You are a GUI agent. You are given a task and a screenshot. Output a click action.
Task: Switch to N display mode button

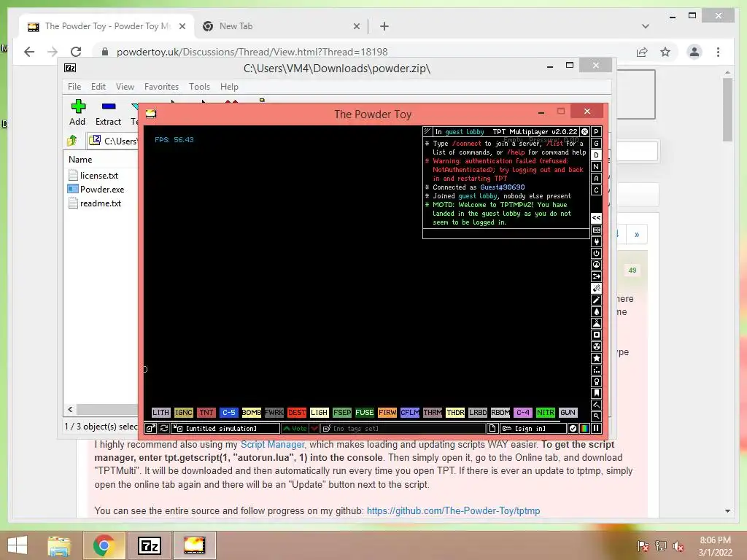596,167
